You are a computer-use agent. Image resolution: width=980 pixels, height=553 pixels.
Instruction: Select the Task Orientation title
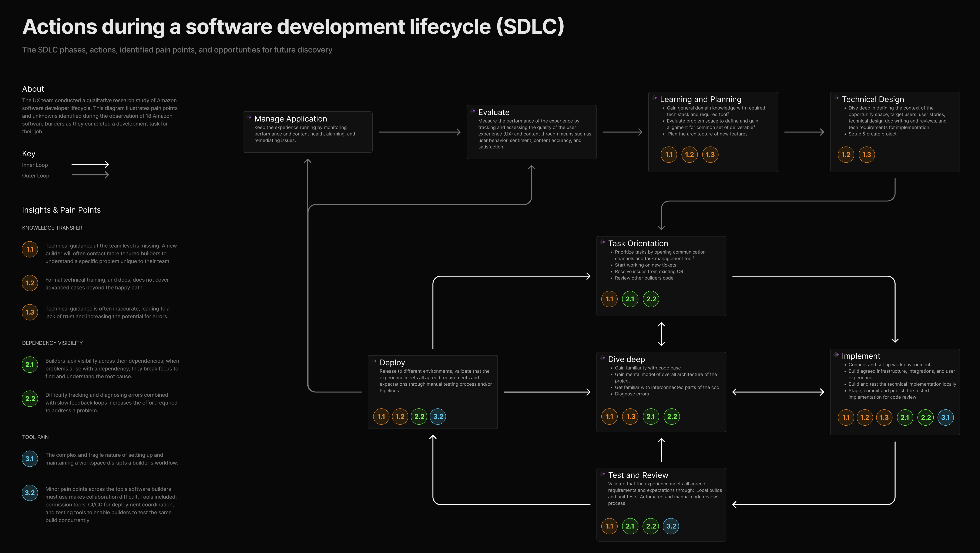click(x=638, y=244)
